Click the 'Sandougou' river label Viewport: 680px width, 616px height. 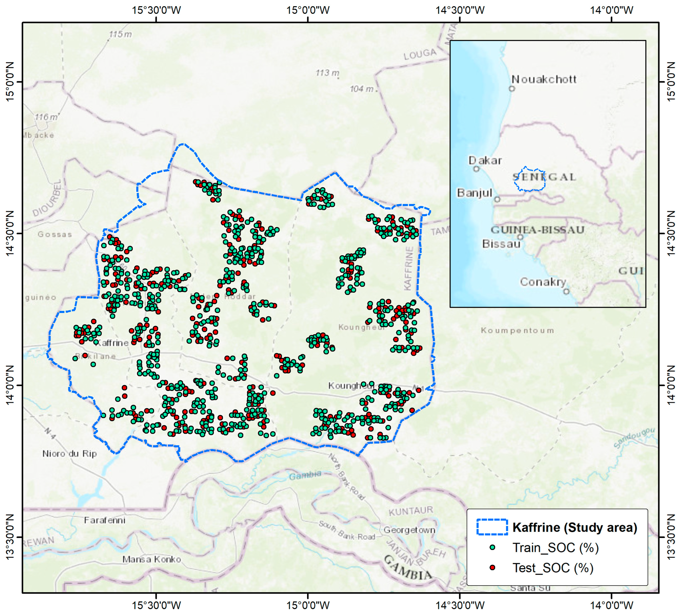(634, 438)
